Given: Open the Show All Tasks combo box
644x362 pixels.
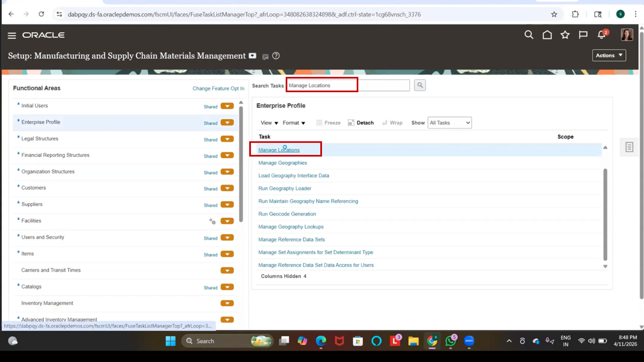Looking at the screenshot, I should 449,123.
